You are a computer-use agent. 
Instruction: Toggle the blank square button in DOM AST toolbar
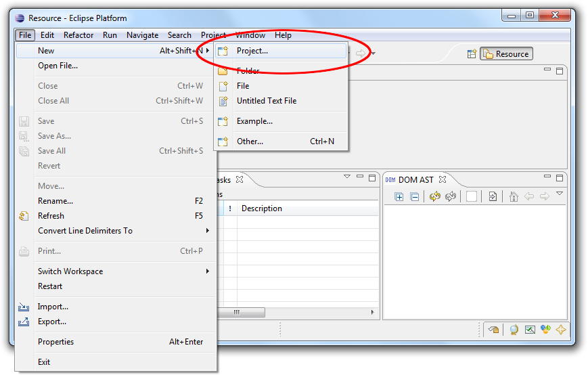click(x=472, y=196)
